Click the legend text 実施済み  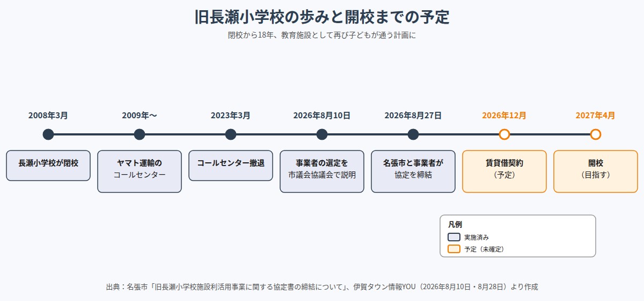pyautogui.click(x=477, y=237)
